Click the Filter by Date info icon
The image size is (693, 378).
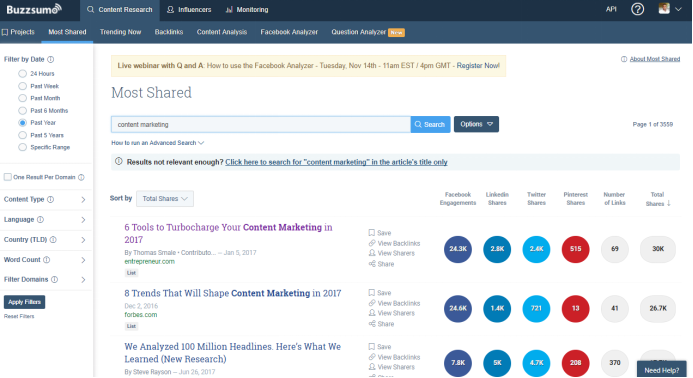tap(51, 59)
